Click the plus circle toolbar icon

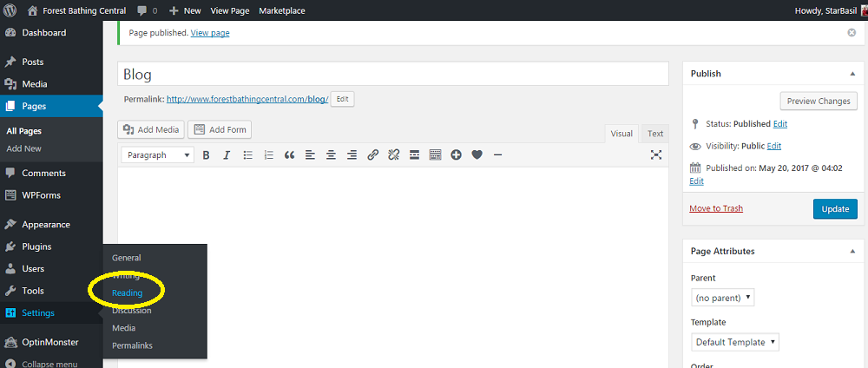[457, 155]
